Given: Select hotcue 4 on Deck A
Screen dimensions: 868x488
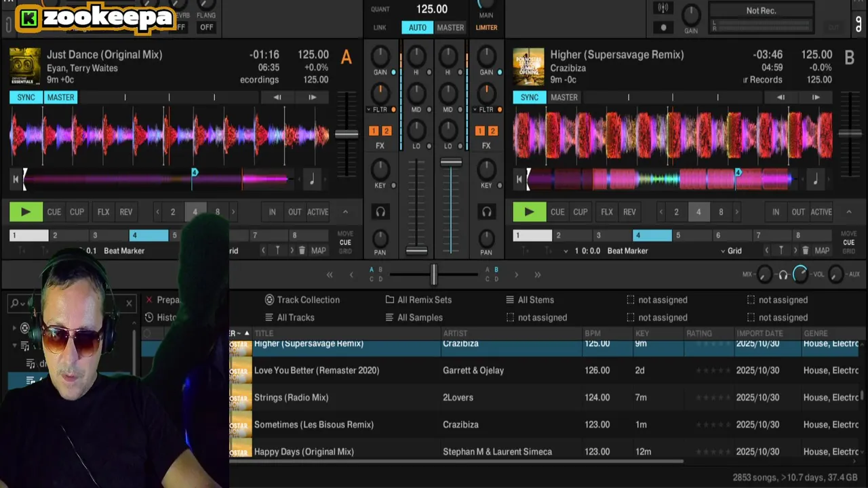Looking at the screenshot, I should pos(149,235).
